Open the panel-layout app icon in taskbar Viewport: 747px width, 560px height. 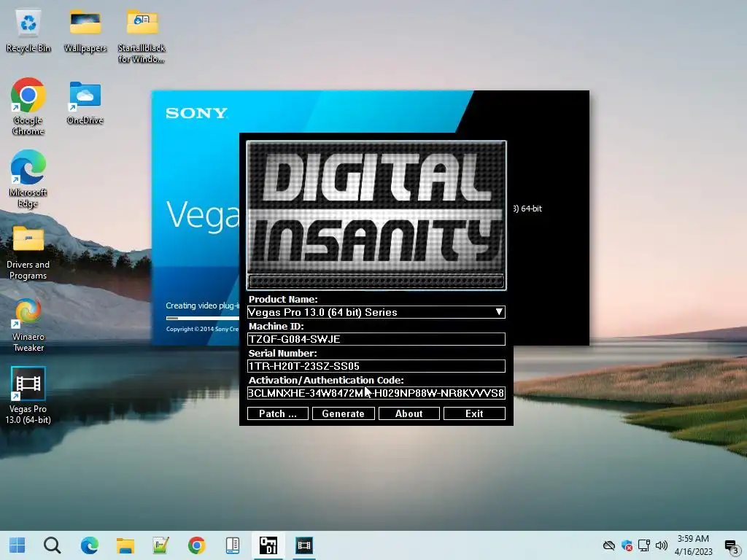pos(233,545)
